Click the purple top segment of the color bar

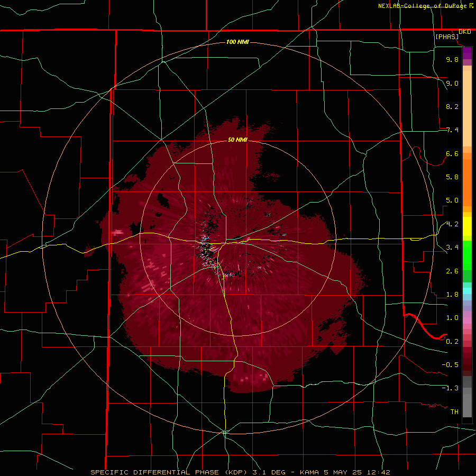(467, 53)
